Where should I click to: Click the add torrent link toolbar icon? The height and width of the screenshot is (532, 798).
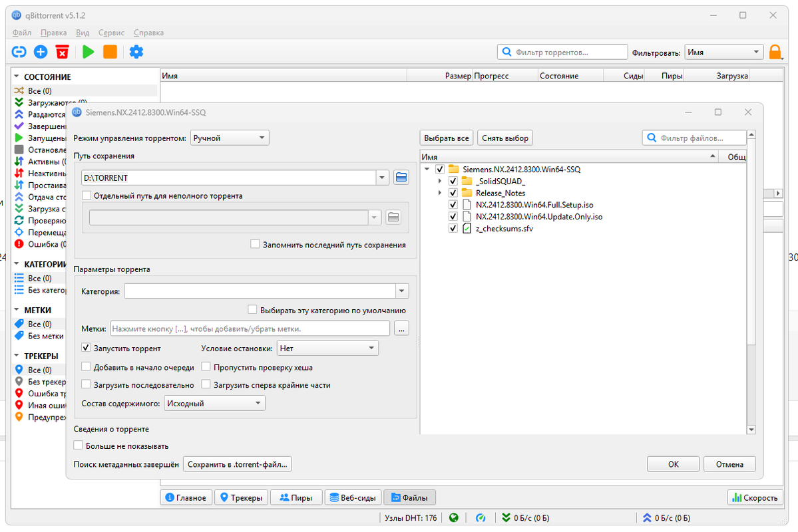pos(19,51)
